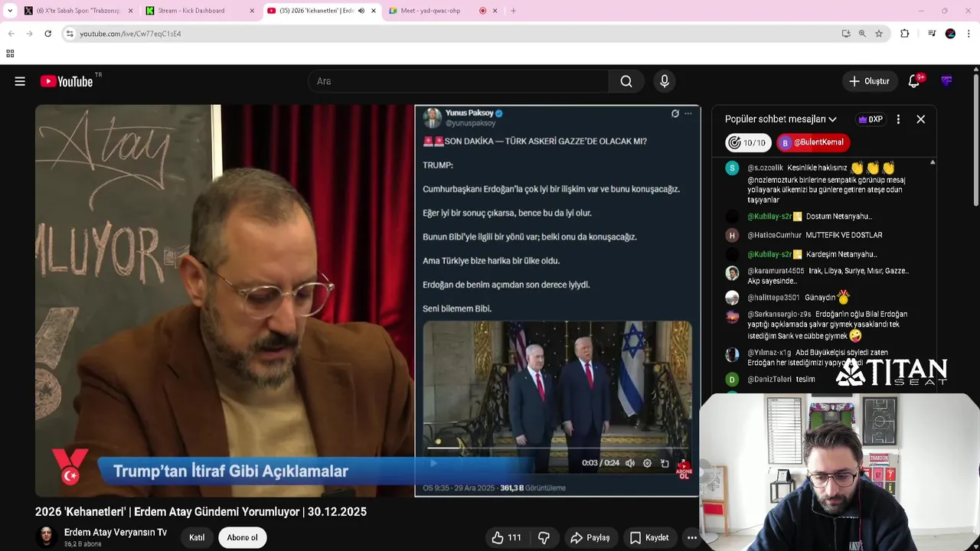This screenshot has height=551, width=980.
Task: Open the Erdem Atay Veryansın Tv channel link
Action: point(116,533)
